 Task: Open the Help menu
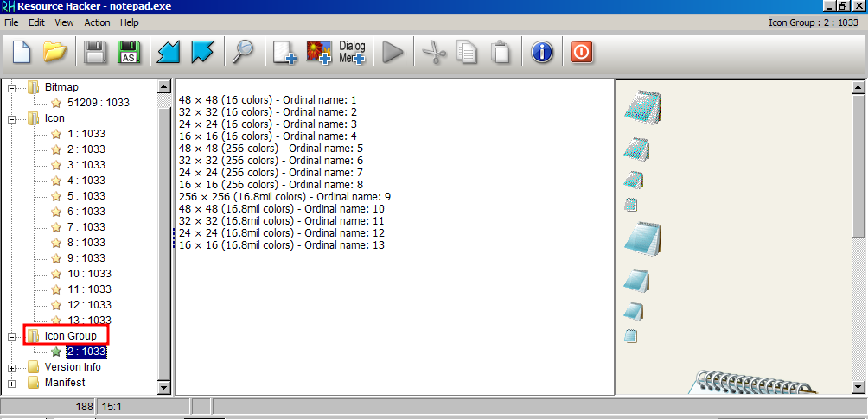129,22
